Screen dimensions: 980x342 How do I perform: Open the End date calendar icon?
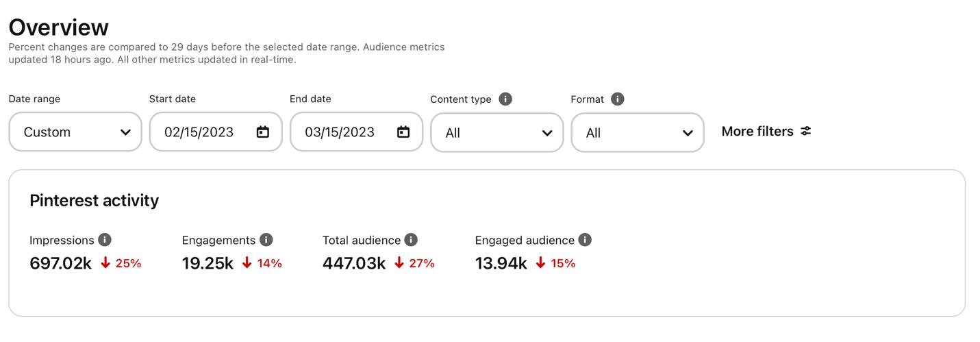click(x=403, y=132)
